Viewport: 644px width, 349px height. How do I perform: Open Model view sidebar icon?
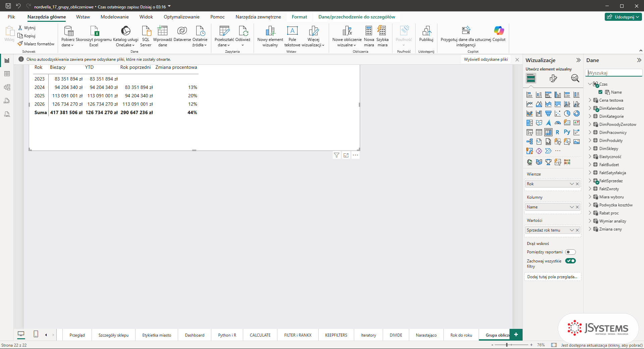tap(7, 87)
